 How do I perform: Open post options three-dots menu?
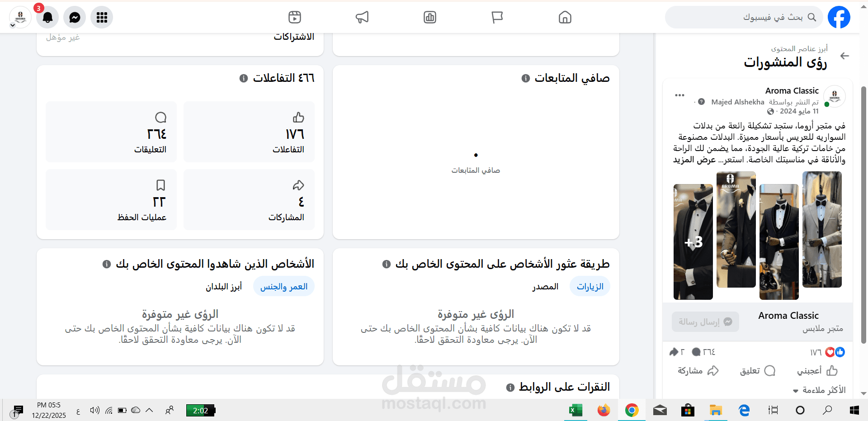[x=679, y=95]
